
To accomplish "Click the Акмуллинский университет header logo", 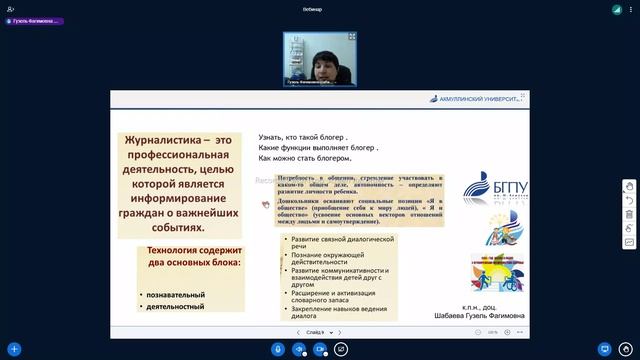I will click(x=476, y=99).
